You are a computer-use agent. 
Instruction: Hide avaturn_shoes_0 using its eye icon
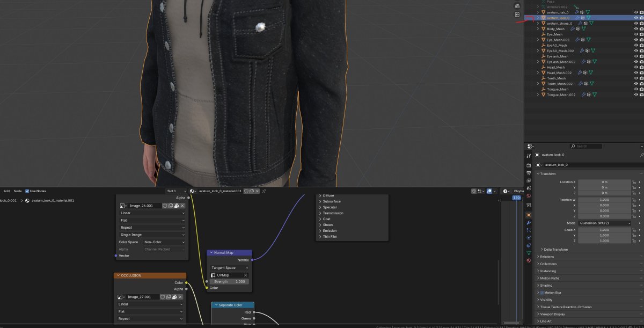coord(636,24)
